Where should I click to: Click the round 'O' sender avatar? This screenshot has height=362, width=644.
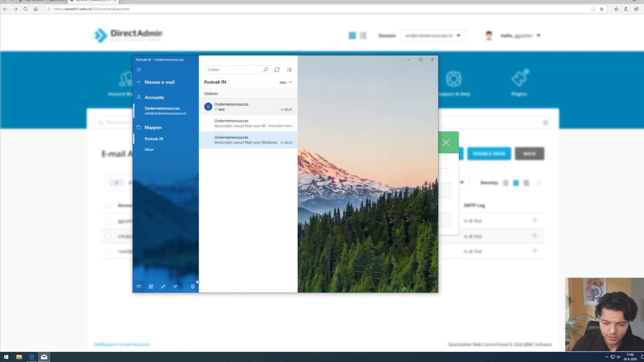[208, 107]
